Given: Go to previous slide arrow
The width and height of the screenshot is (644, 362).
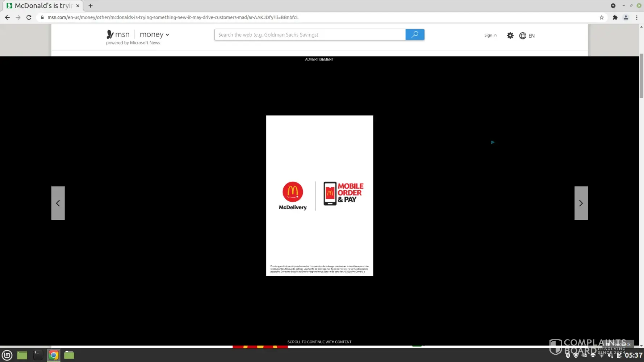Looking at the screenshot, I should pyautogui.click(x=58, y=203).
